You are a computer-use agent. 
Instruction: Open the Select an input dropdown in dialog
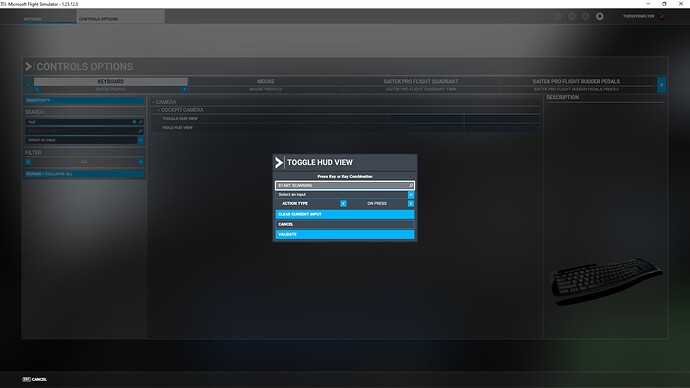[x=345, y=194]
